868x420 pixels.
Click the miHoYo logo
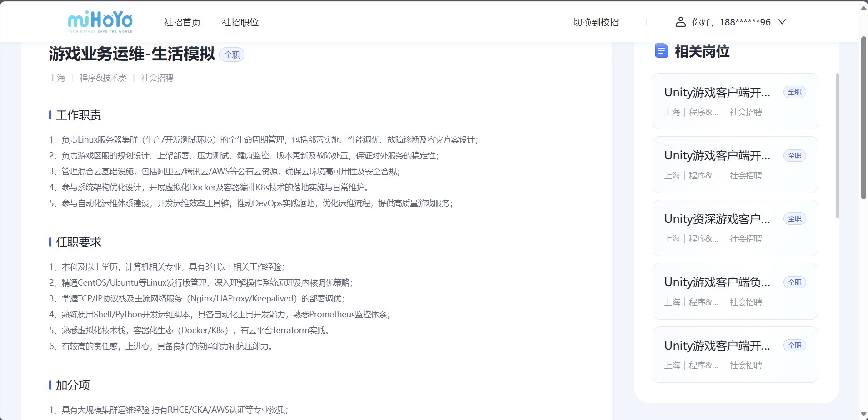tap(100, 21)
